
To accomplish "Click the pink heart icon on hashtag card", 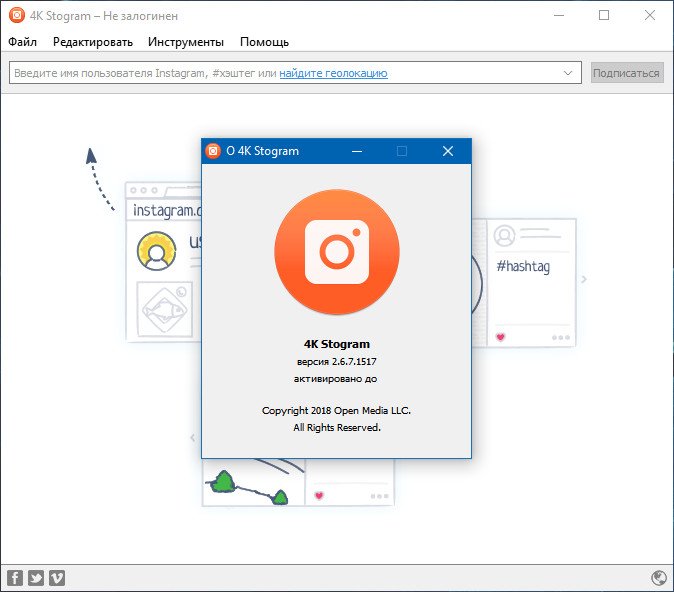I will pos(500,337).
